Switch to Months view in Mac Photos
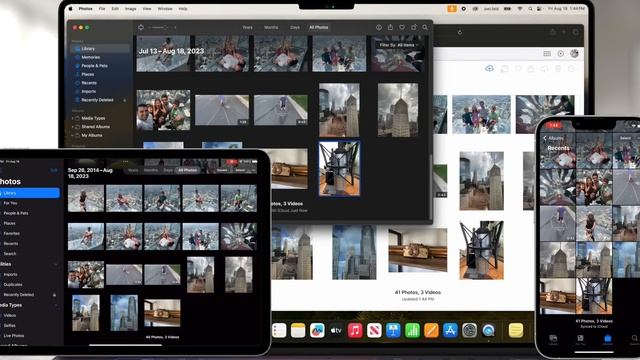 click(x=271, y=27)
